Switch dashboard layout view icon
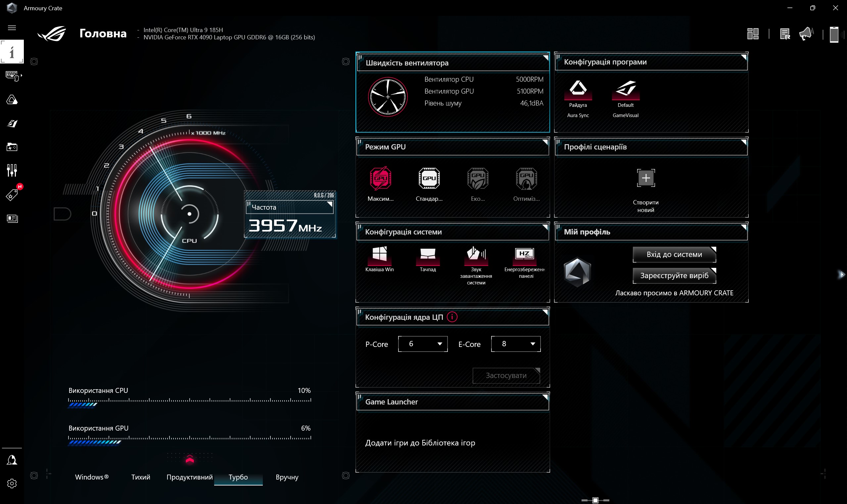 753,34
